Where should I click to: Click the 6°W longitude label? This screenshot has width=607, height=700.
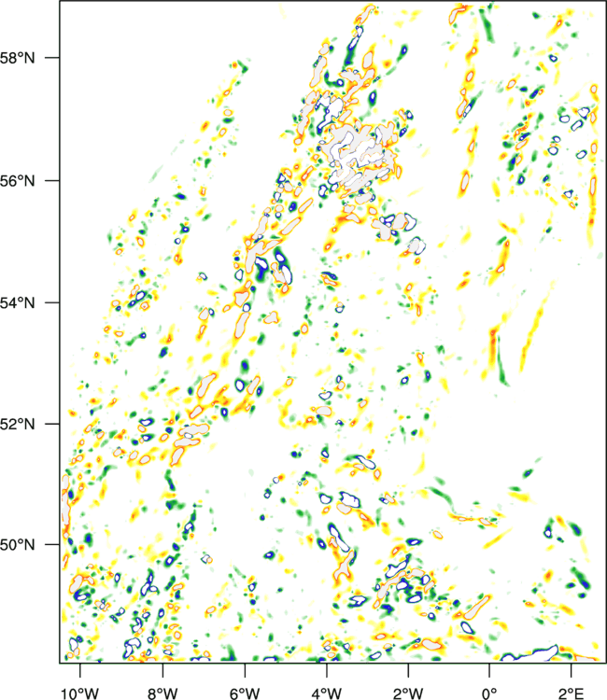245,693
